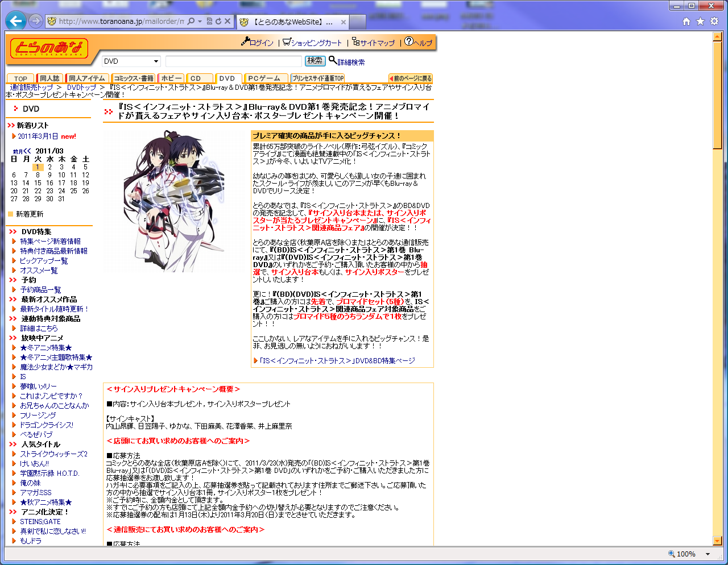Open ストライクウィッチーズ2 sidebar link
Viewport: 728px width, 565px height.
(54, 454)
